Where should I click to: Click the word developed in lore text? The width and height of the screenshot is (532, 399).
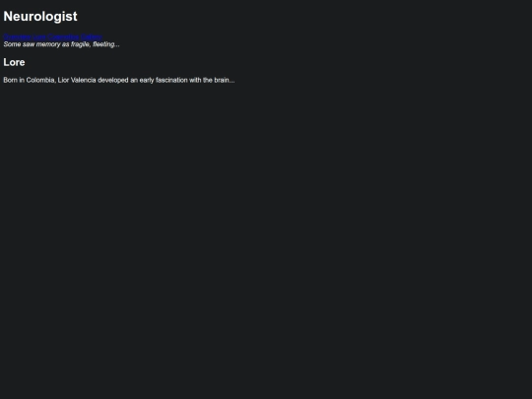point(113,80)
